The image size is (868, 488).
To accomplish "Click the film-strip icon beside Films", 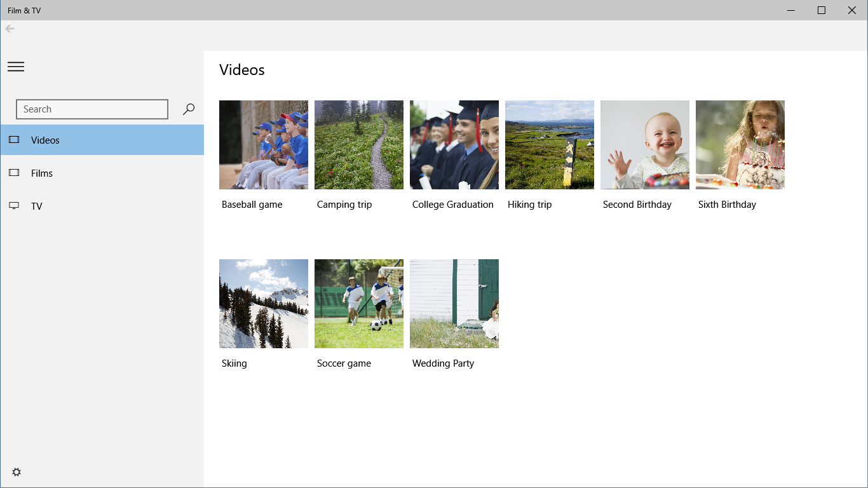I will pyautogui.click(x=14, y=173).
